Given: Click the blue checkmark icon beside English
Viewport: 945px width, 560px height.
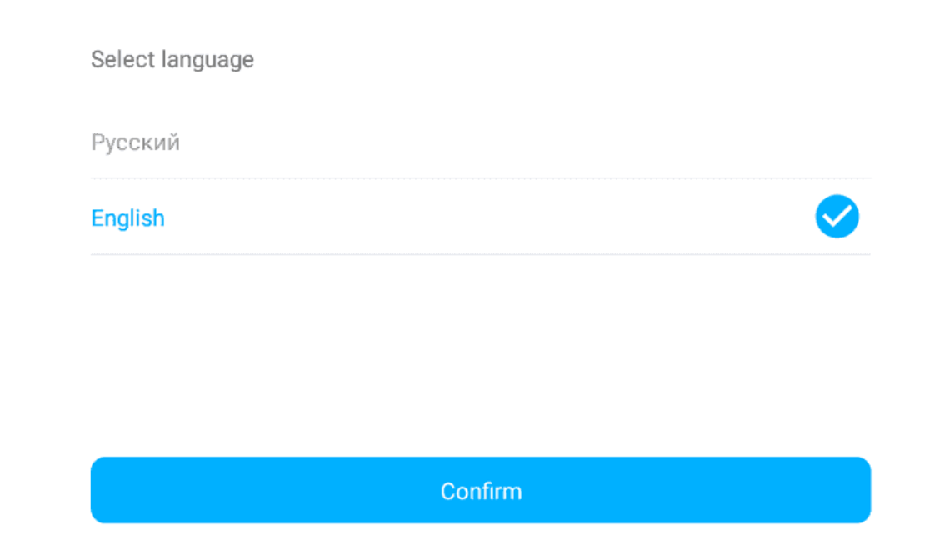Looking at the screenshot, I should 837,217.
